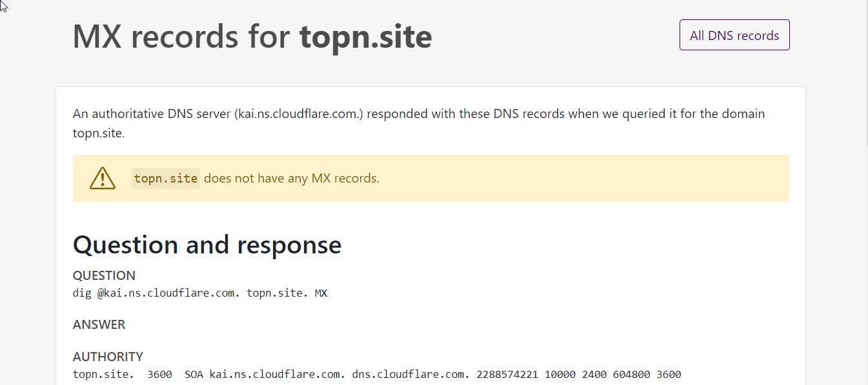Viewport: 868px width, 385px height.
Task: Open the All DNS records button
Action: [x=734, y=35]
